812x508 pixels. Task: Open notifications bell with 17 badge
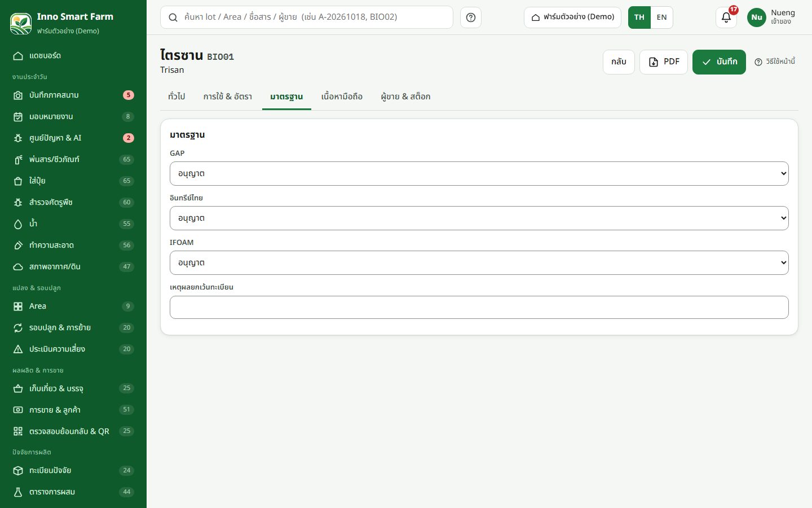click(726, 17)
